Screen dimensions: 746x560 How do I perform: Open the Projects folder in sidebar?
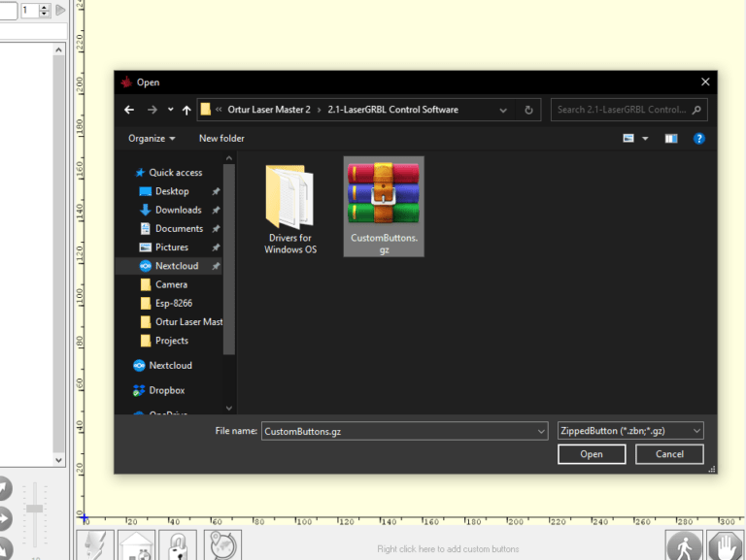pos(164,341)
